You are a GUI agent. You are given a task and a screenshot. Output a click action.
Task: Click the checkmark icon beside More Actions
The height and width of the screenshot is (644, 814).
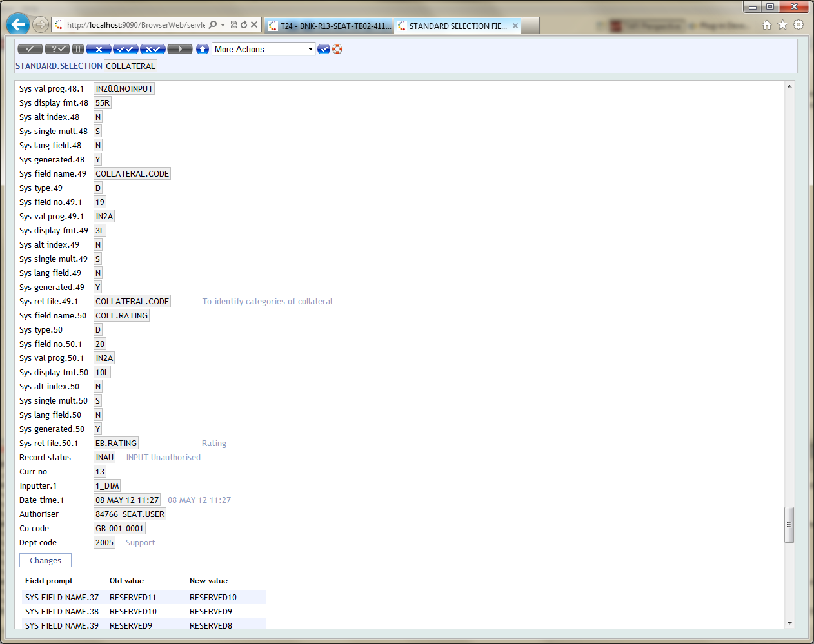(324, 49)
